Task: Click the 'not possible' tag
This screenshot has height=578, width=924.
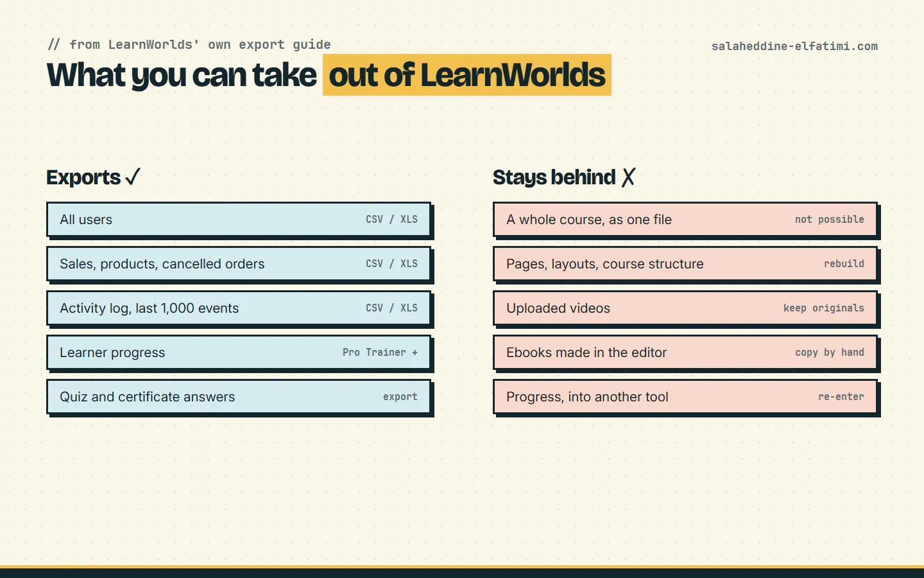Action: (830, 220)
